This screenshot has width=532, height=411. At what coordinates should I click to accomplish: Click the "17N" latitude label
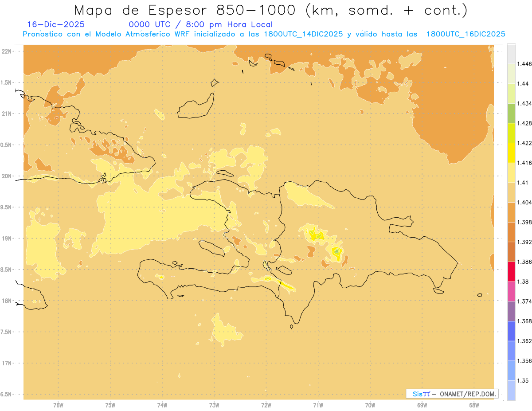[6, 363]
